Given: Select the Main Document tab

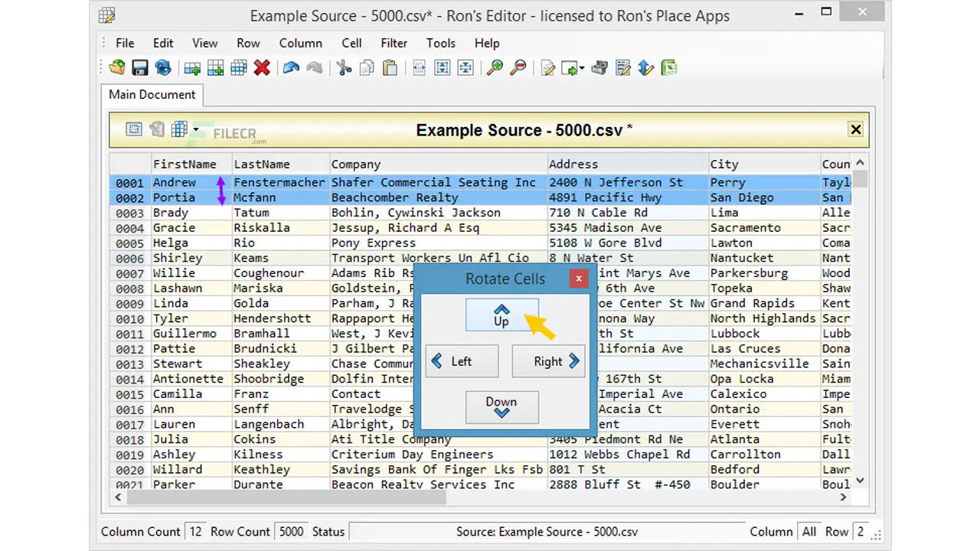Looking at the screenshot, I should pyautogui.click(x=152, y=95).
